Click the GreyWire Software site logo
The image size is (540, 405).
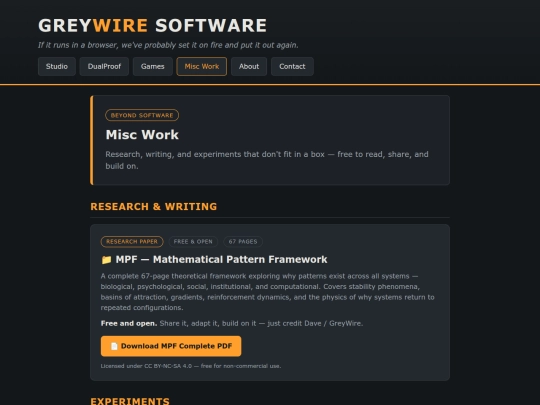tap(152, 25)
